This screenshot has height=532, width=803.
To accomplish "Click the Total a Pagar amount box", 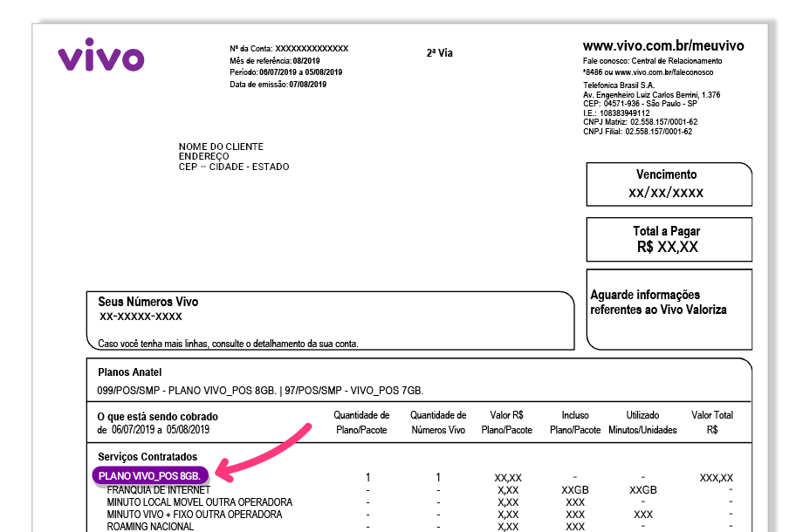I will pyautogui.click(x=669, y=239).
